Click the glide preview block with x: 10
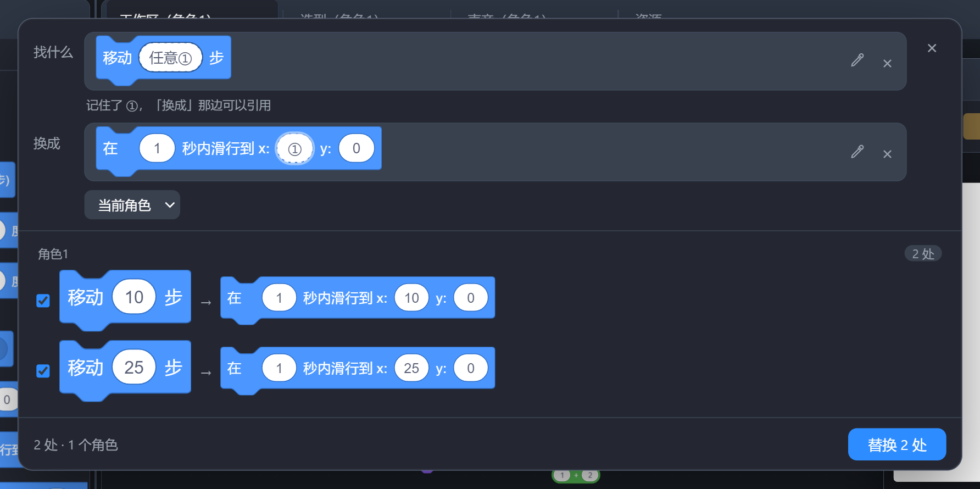Screen dimensions: 980x489 [x=358, y=299]
